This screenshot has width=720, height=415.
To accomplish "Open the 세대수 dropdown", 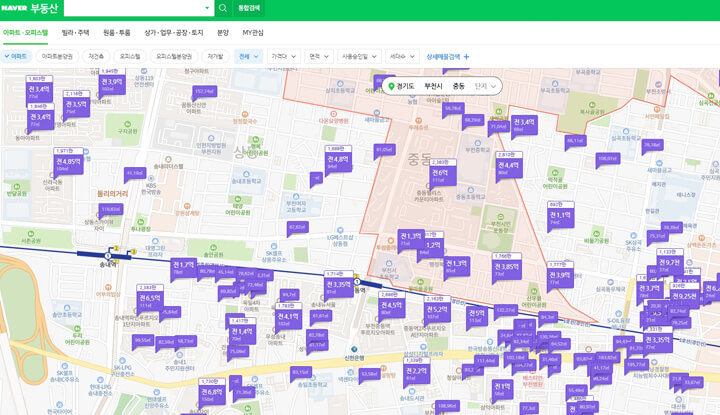I will (402, 56).
